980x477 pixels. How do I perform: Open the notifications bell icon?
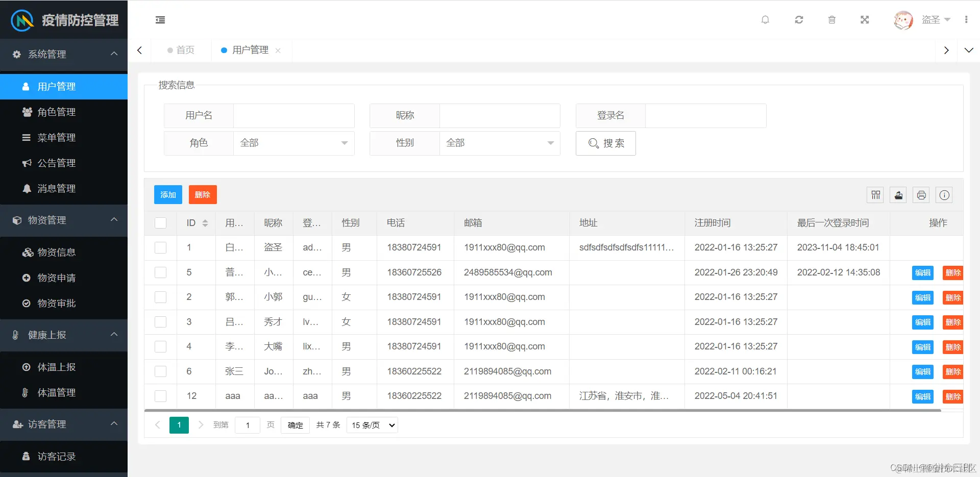click(x=765, y=20)
